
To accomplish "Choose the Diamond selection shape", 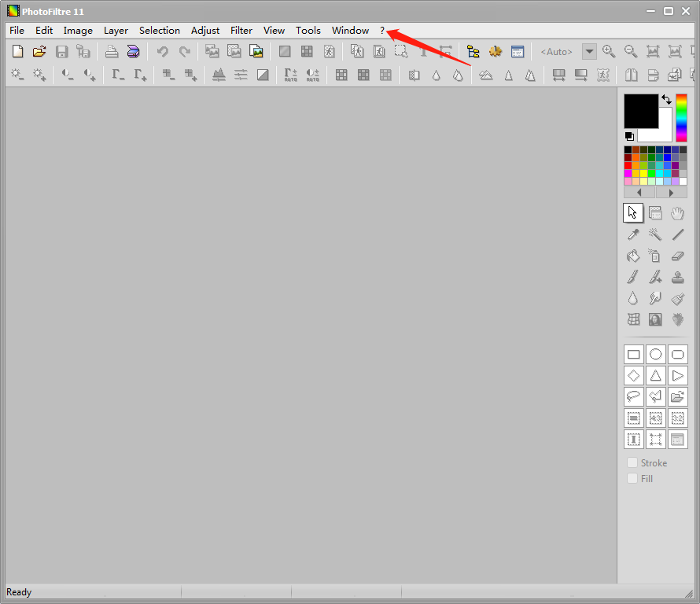I will (x=633, y=376).
